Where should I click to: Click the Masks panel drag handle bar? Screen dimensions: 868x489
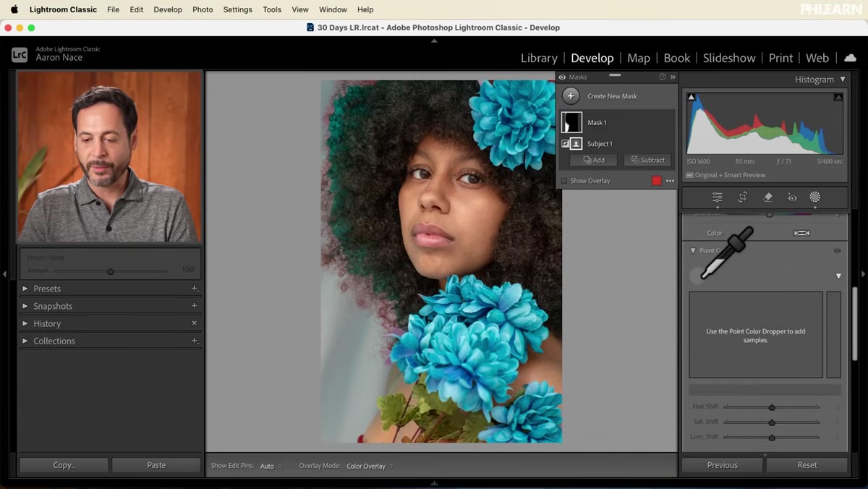pos(615,75)
